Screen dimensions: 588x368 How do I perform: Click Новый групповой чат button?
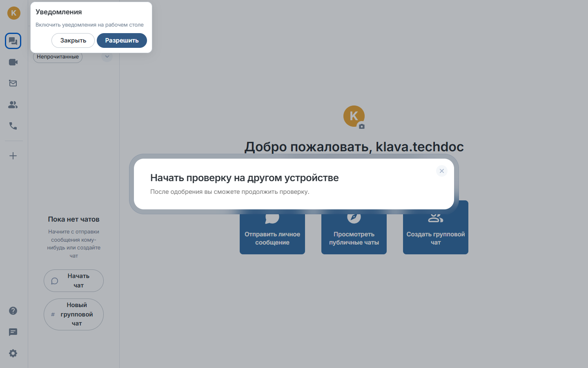click(x=73, y=314)
